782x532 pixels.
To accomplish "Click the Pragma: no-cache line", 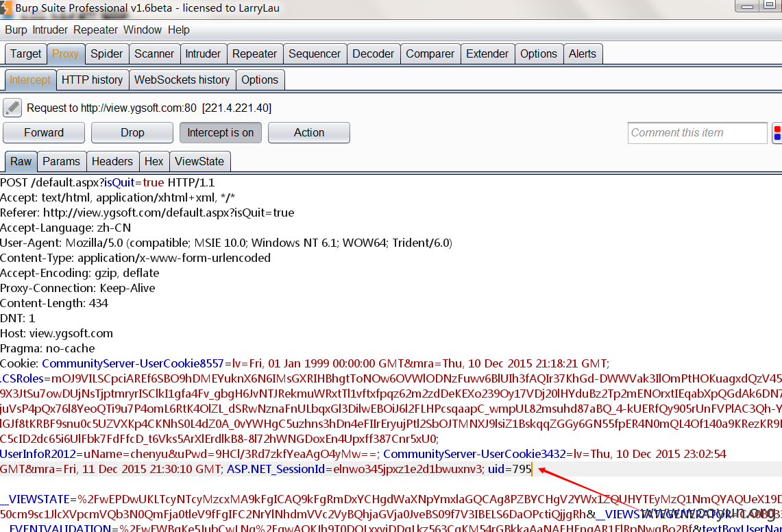I will [x=47, y=348].
